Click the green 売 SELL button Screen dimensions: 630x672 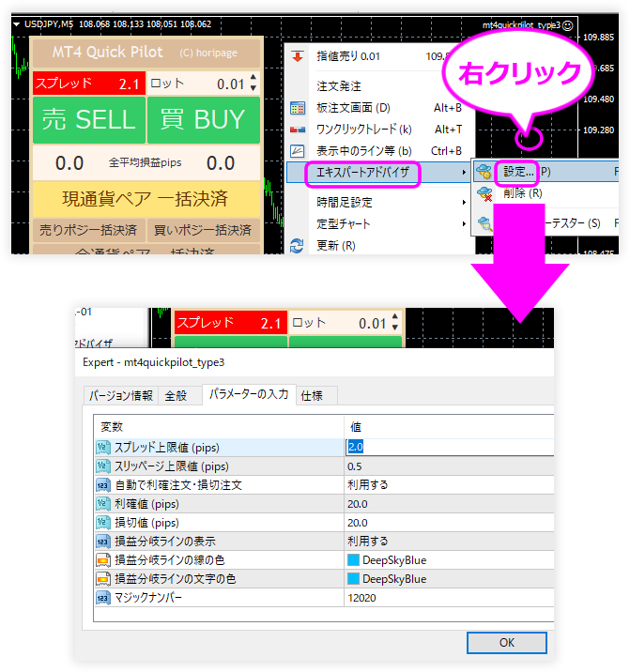[89, 119]
